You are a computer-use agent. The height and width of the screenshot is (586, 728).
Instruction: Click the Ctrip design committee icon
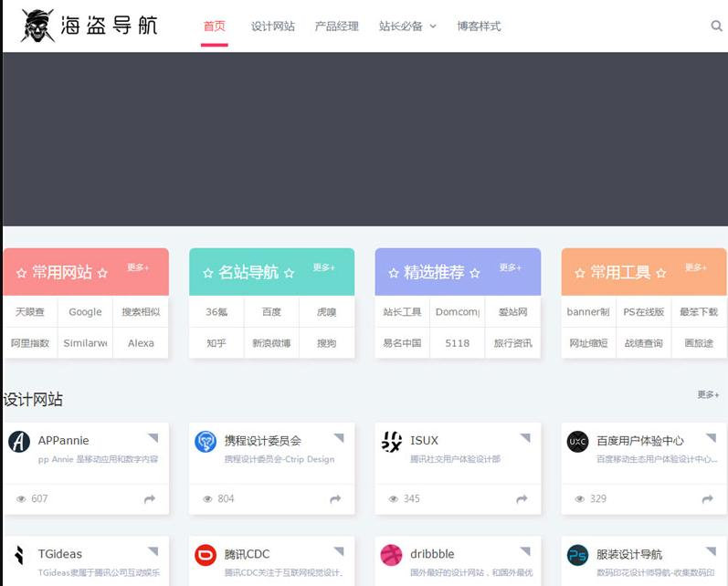pos(206,441)
